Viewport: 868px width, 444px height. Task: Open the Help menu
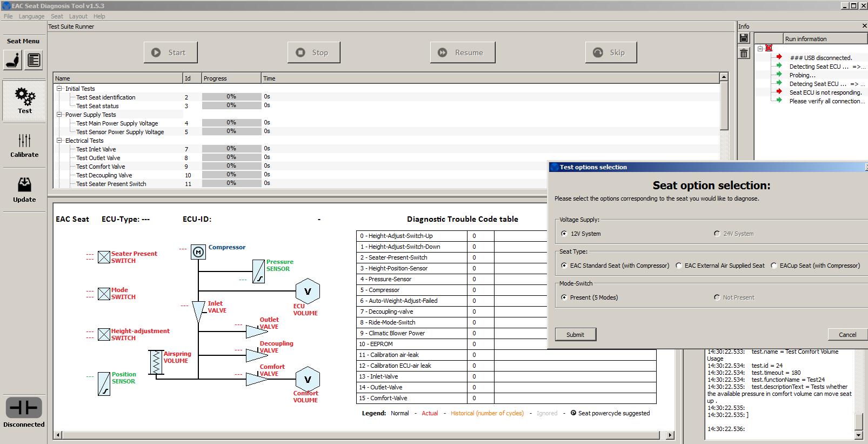click(x=99, y=16)
